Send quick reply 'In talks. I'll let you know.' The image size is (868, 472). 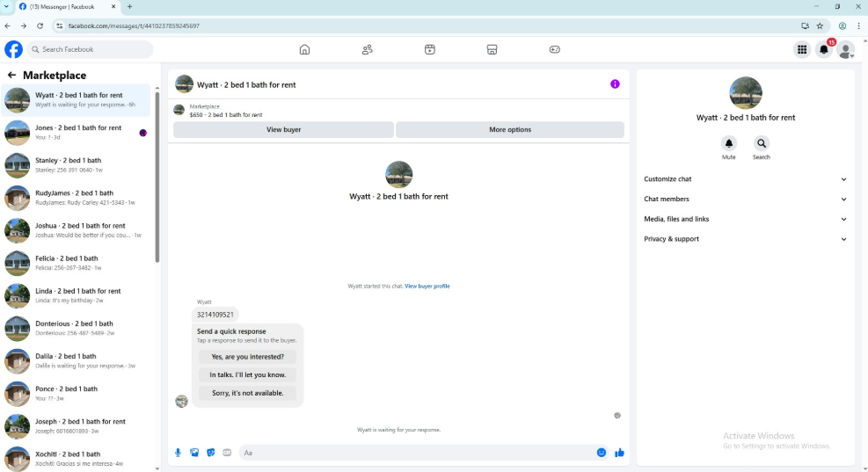pyautogui.click(x=247, y=374)
